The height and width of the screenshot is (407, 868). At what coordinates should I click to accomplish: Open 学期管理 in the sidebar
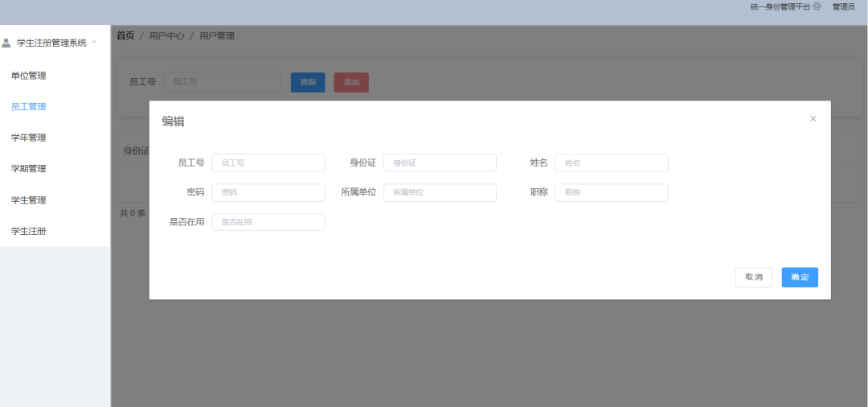click(x=28, y=169)
